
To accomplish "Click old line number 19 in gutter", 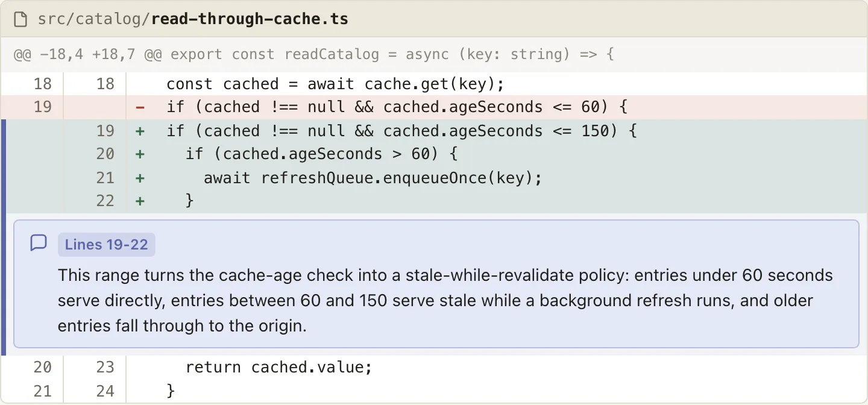I will [43, 107].
